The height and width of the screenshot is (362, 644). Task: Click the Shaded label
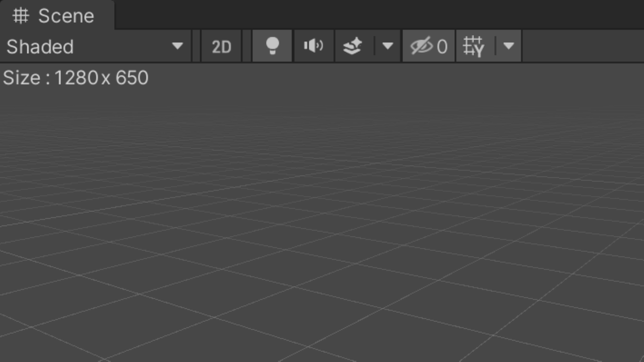pos(40,46)
